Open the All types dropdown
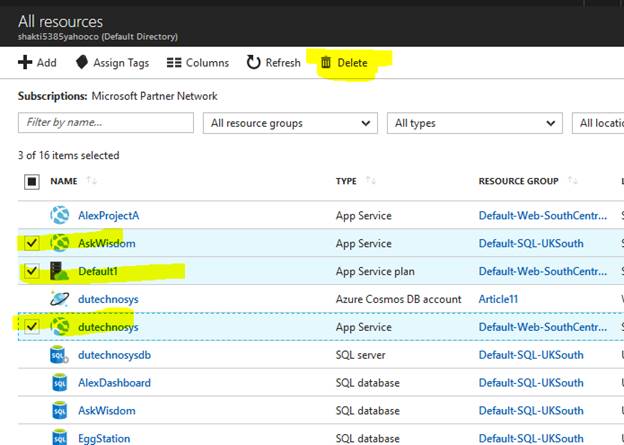624x445 pixels. click(475, 123)
